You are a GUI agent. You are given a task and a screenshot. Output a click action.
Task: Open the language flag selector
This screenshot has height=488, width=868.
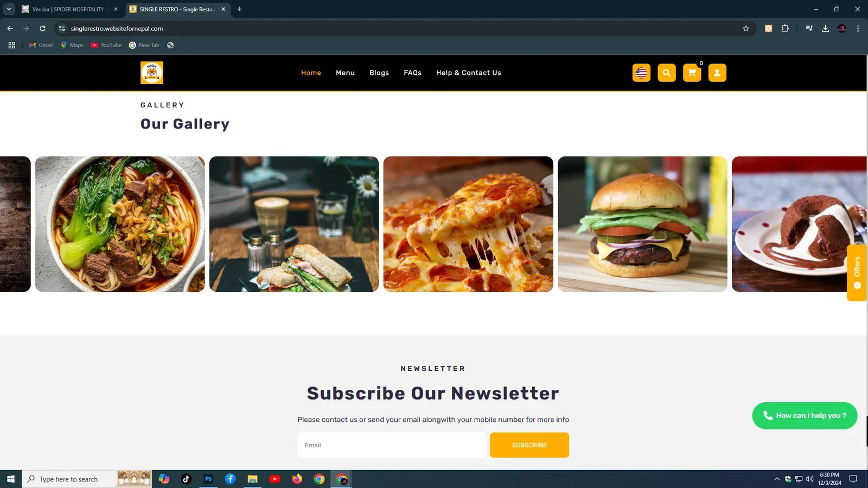pos(641,73)
